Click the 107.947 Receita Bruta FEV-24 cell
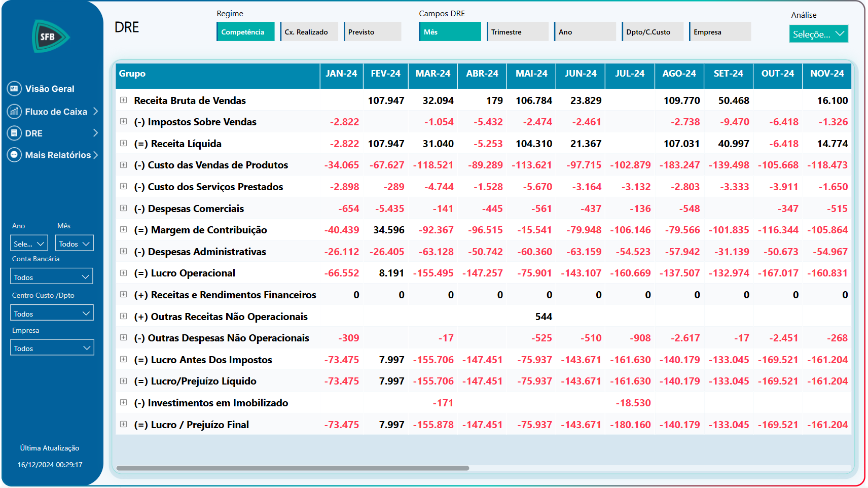868x488 pixels. pyautogui.click(x=386, y=100)
